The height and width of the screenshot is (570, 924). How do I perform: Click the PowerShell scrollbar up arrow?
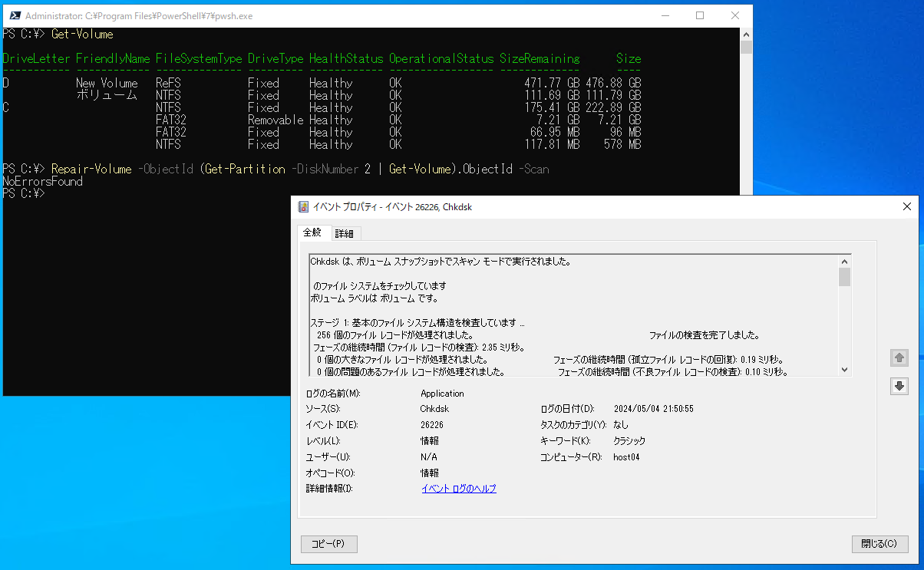[745, 33]
